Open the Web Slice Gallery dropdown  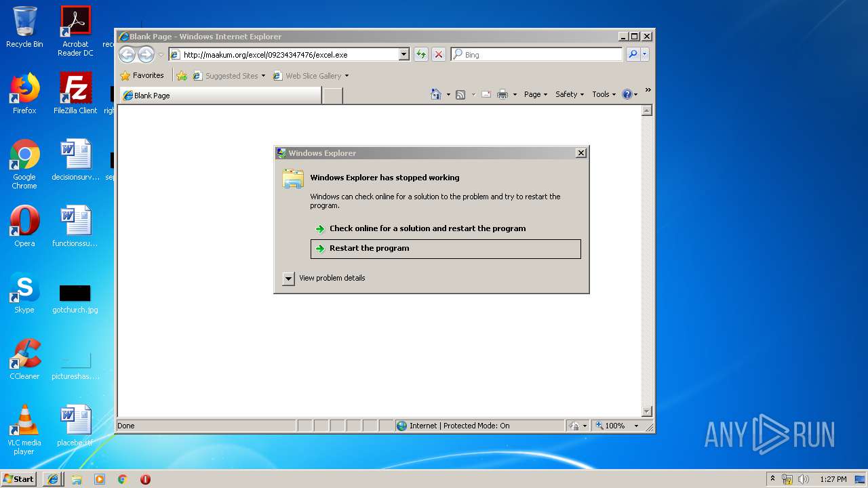coord(347,76)
